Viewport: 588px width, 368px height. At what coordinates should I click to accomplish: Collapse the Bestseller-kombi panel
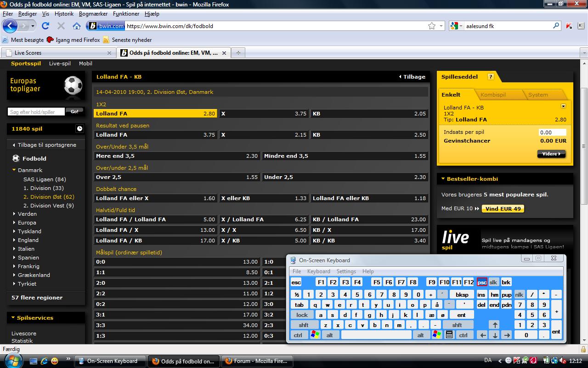point(443,179)
